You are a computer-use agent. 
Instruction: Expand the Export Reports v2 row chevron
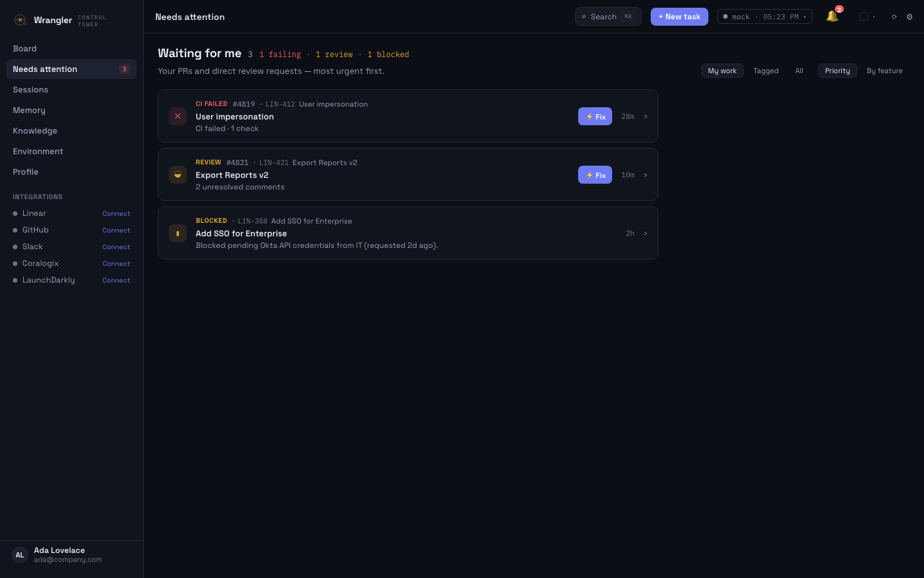tap(646, 175)
